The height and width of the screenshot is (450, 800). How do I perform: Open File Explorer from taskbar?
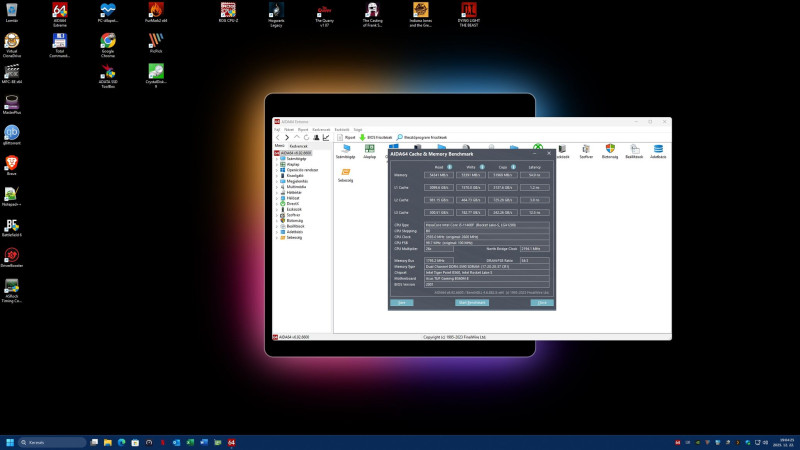click(108, 442)
